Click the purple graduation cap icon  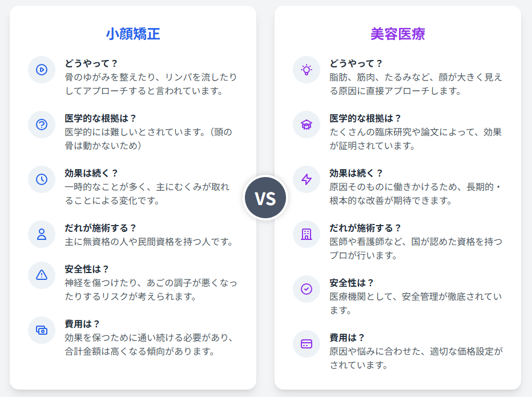(x=307, y=125)
